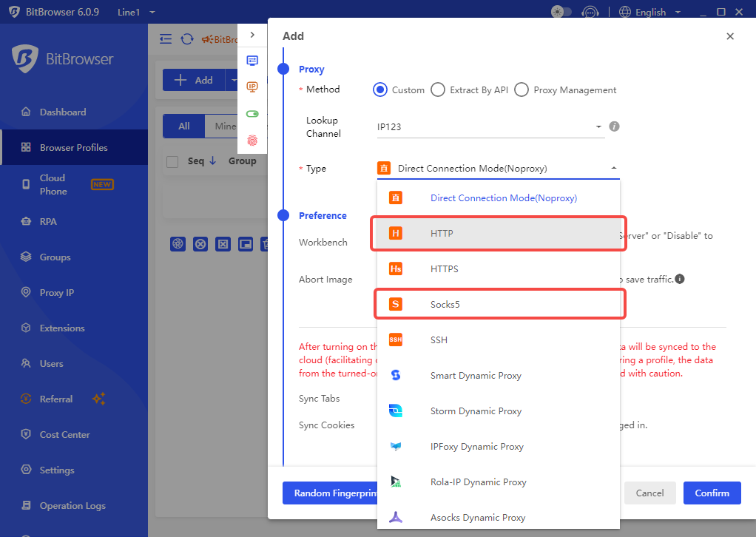Open the customer support headset icon

[590, 12]
